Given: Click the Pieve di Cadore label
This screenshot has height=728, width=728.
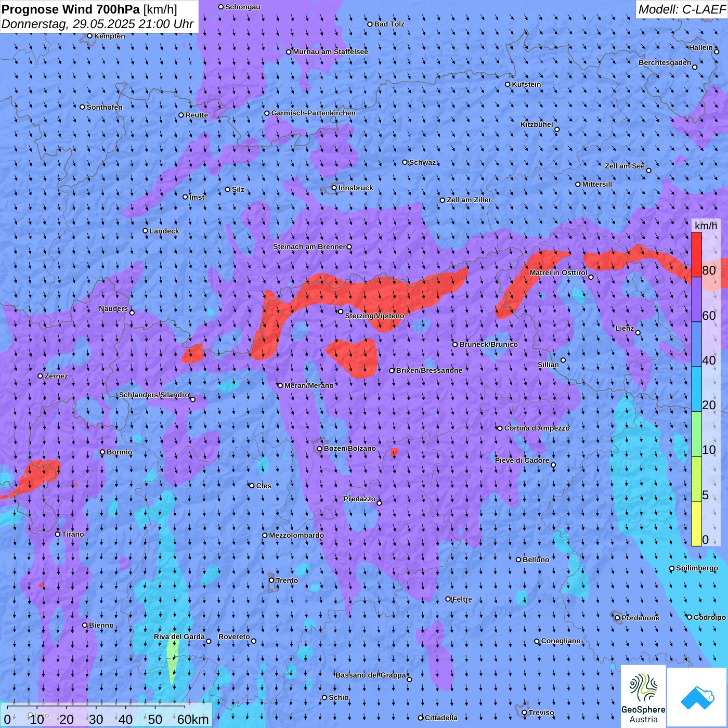Looking at the screenshot, I should [x=522, y=460].
